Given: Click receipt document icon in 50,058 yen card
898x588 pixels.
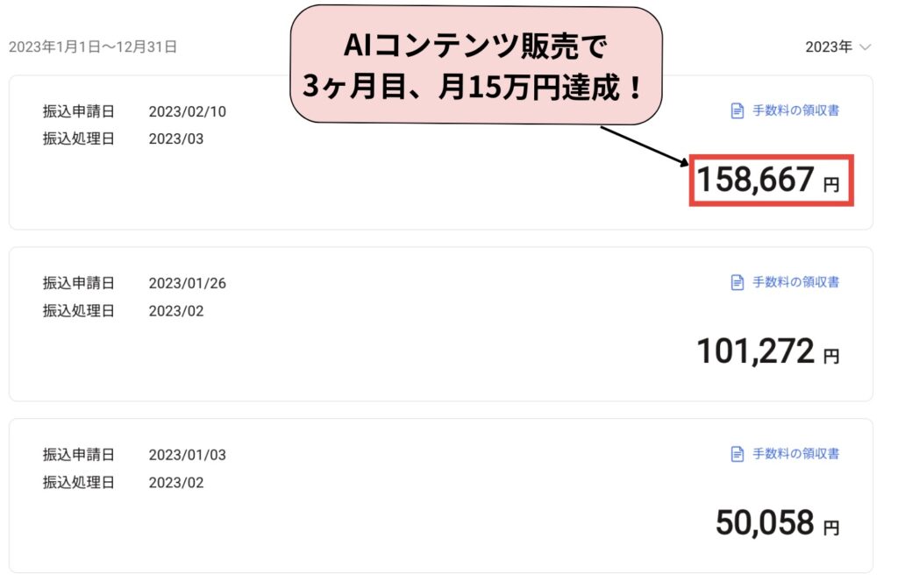Looking at the screenshot, I should (738, 454).
